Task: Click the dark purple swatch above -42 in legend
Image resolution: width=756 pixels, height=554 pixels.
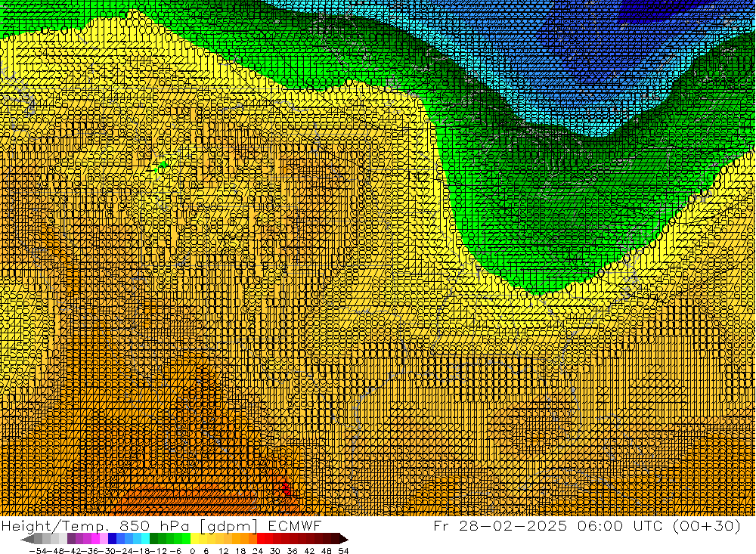Action: (x=71, y=539)
